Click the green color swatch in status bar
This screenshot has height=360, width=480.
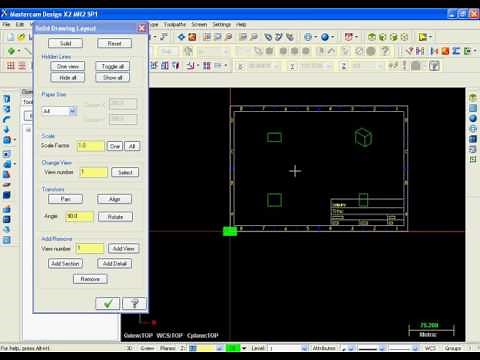click(x=233, y=348)
